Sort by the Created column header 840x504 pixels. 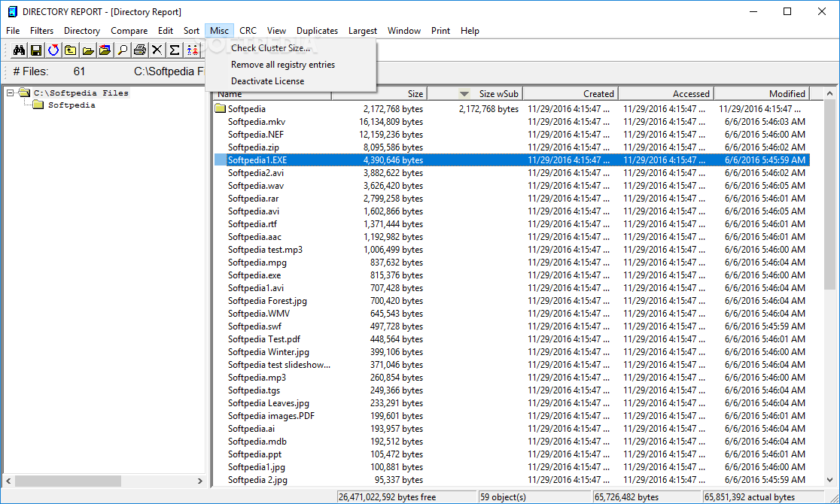pyautogui.click(x=571, y=94)
